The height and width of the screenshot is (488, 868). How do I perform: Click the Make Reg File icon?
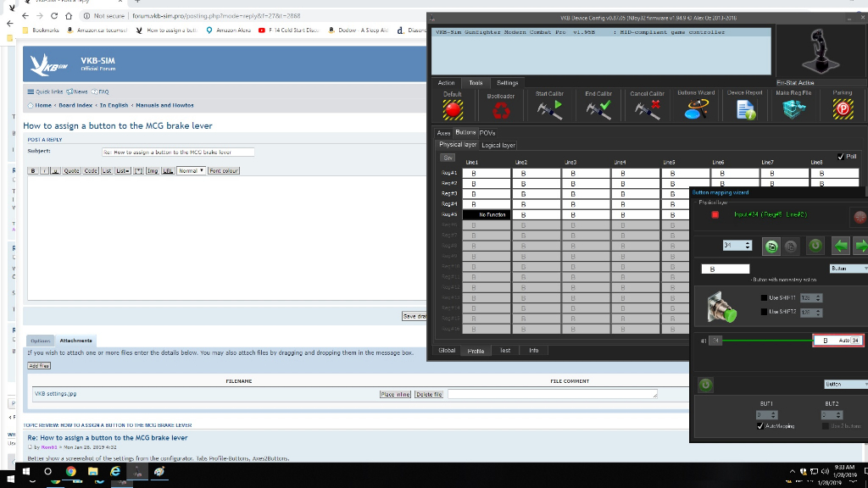point(793,109)
